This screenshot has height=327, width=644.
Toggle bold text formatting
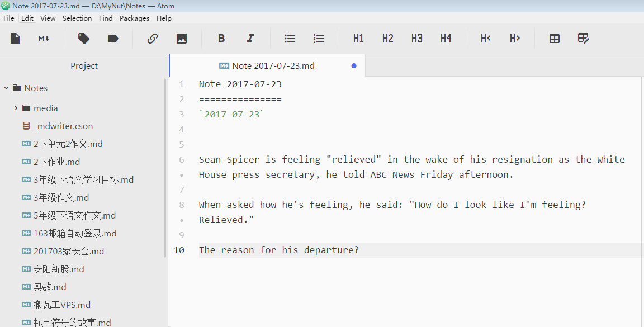(221, 38)
